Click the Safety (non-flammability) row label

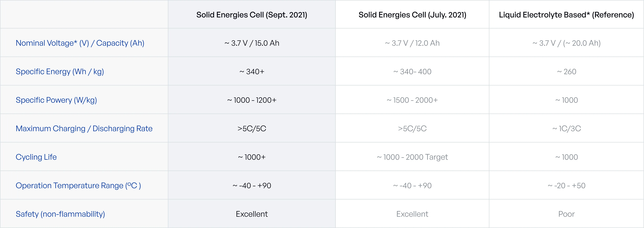click(x=60, y=214)
